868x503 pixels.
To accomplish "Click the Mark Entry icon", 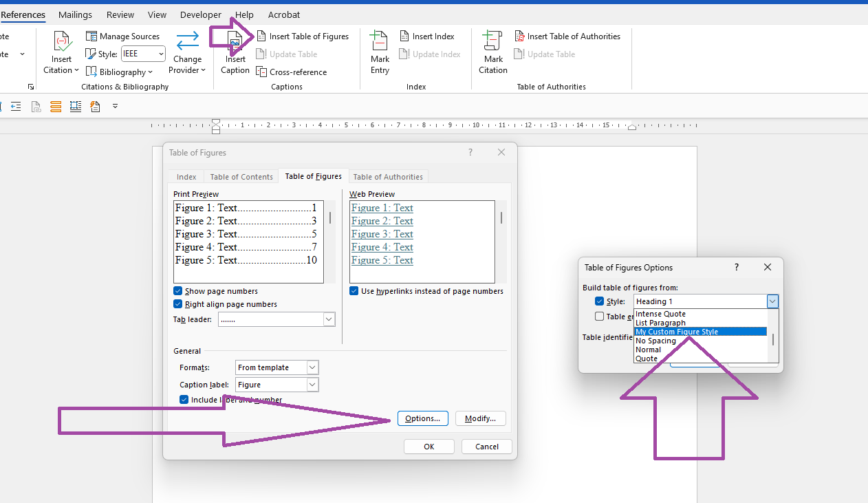I will pos(380,41).
